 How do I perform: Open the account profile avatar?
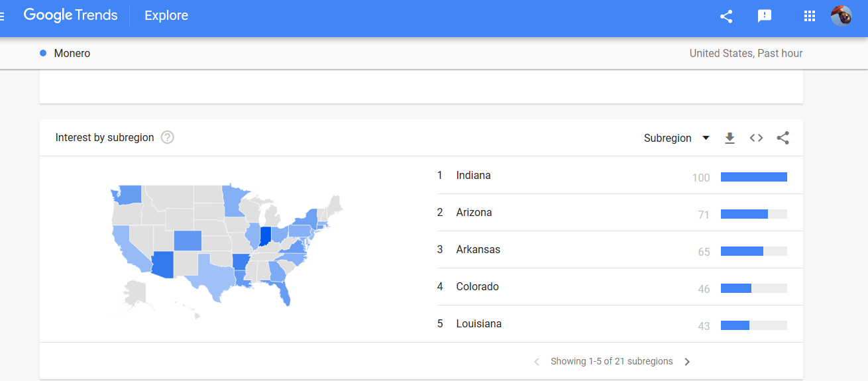coord(841,16)
